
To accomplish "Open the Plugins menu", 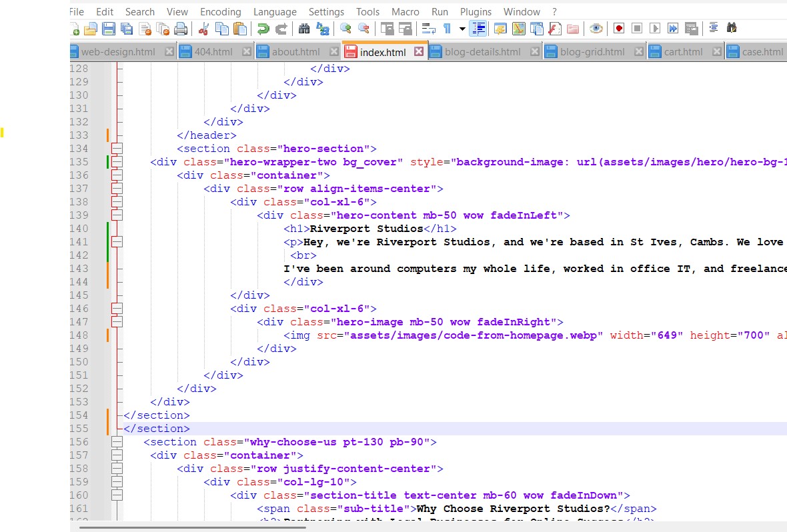I will [x=476, y=11].
